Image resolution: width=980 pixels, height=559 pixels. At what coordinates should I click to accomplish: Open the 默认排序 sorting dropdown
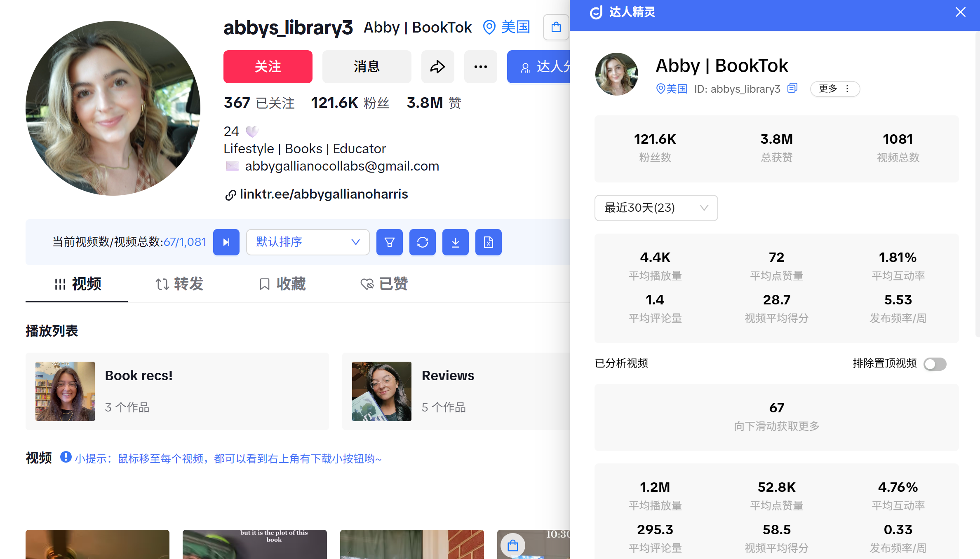pos(308,242)
